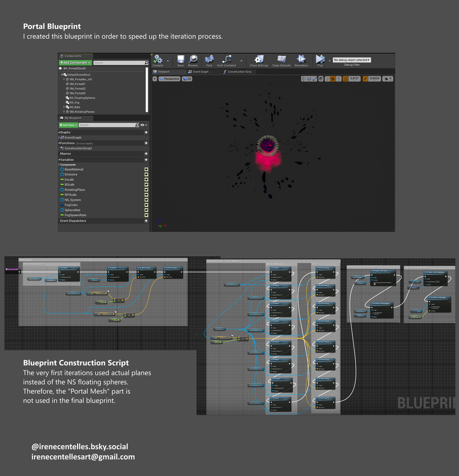The height and width of the screenshot is (476, 459).
Task: Open Class Settings from the toolbar
Action: 259,60
